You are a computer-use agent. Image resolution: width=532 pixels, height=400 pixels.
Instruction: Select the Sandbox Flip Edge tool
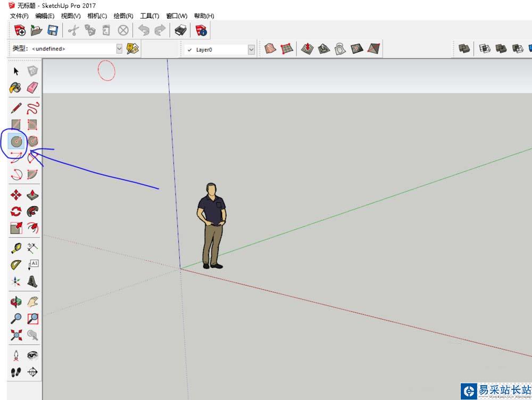click(373, 48)
